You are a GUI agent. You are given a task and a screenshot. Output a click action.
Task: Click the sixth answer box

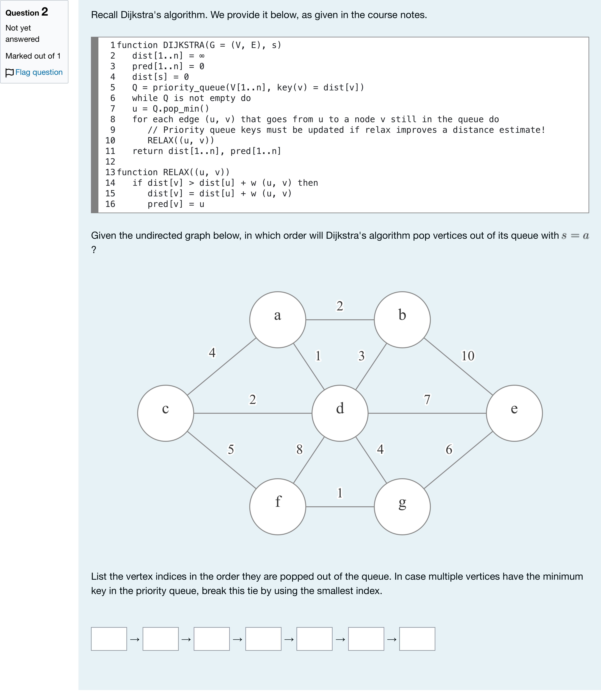[366, 639]
